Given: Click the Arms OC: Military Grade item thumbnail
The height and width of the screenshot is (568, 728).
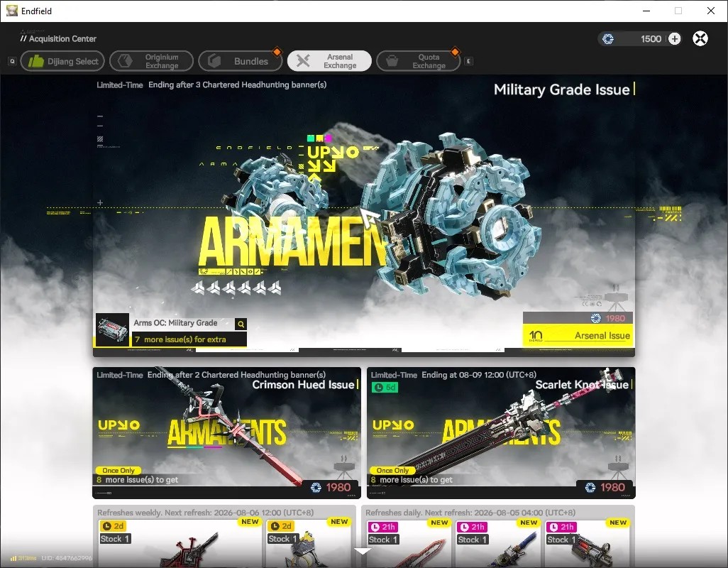Looking at the screenshot, I should pyautogui.click(x=112, y=329).
